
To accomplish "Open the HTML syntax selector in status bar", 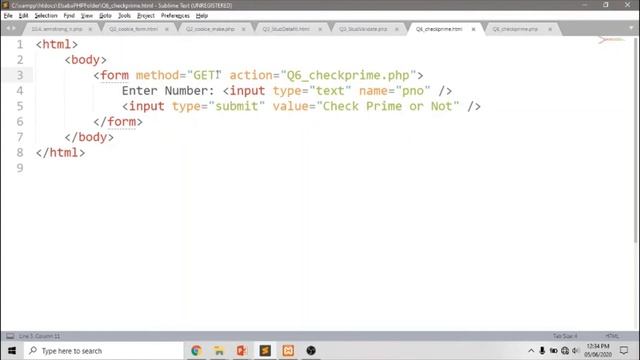I will [x=612, y=336].
